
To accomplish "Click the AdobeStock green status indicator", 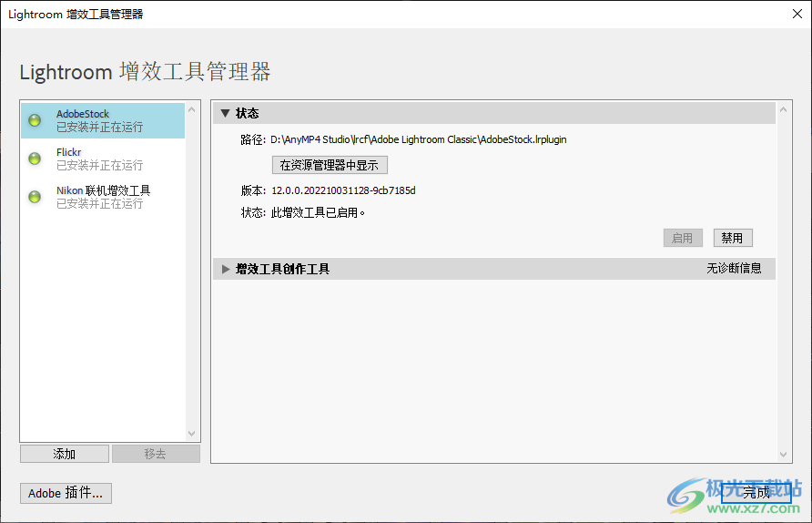I will click(35, 120).
